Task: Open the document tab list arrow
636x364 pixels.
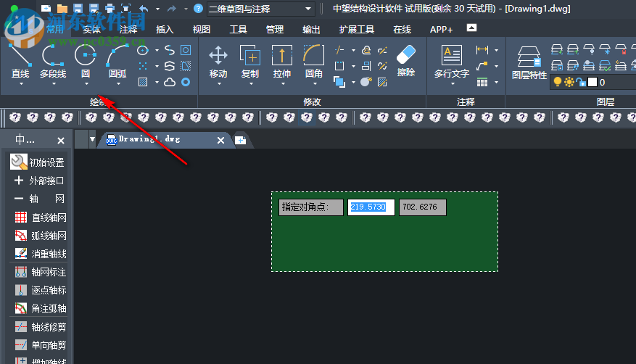Action: [92, 139]
